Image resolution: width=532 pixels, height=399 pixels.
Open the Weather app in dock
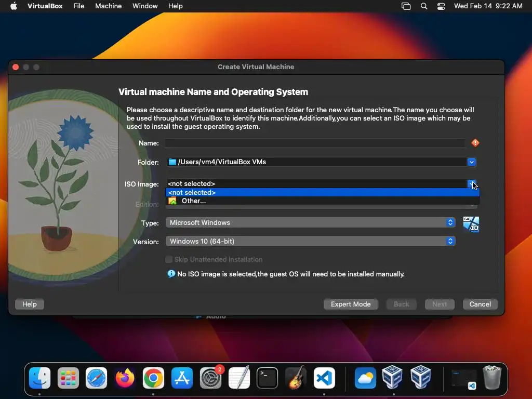point(365,378)
